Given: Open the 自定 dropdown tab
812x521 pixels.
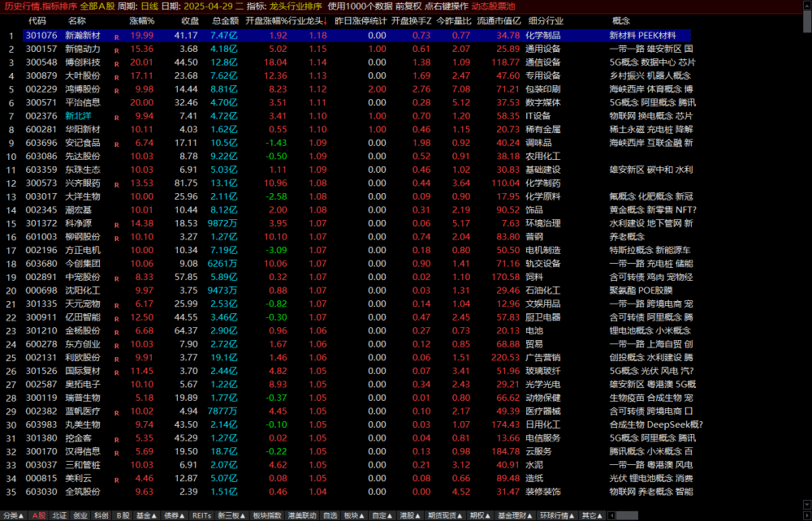Looking at the screenshot, I should [382, 516].
